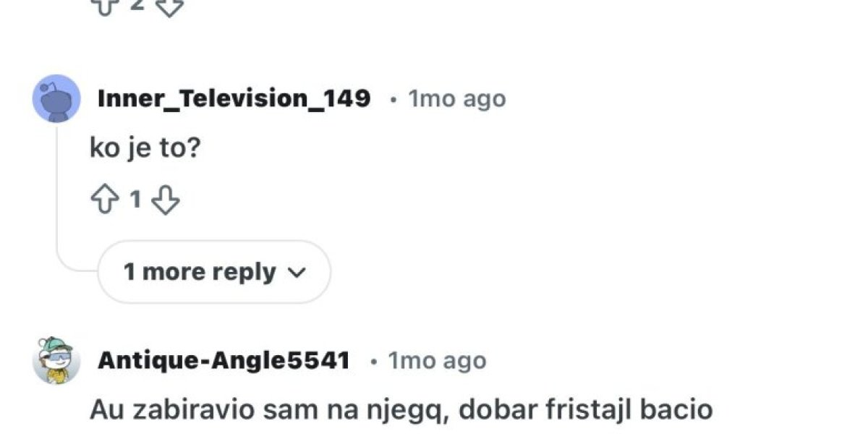This screenshot has height=434, width=868.
Task: Click the cut-off downvote arrow at top
Action: (169, 6)
